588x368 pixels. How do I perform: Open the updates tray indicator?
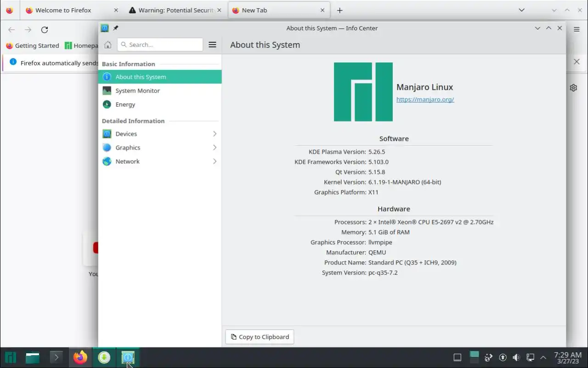pos(503,357)
